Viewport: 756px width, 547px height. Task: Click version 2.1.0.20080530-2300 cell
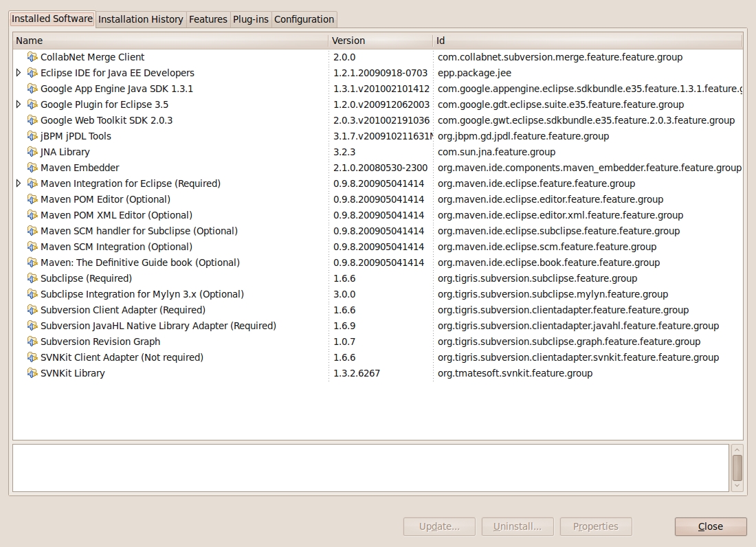coord(381,168)
